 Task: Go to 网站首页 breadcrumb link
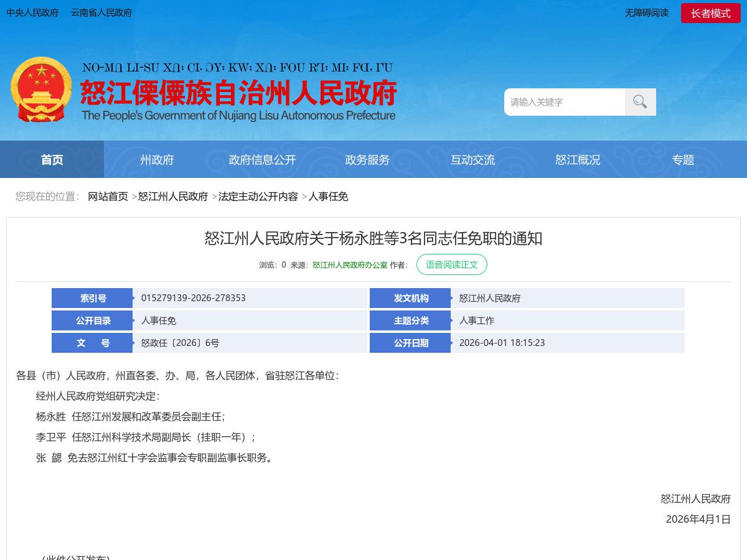108,197
